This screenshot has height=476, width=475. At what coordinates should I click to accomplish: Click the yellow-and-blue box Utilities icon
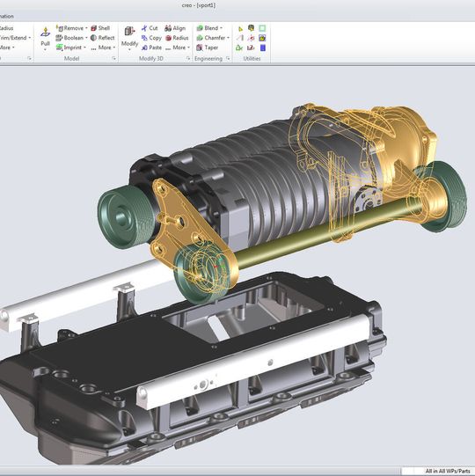pyautogui.click(x=262, y=38)
